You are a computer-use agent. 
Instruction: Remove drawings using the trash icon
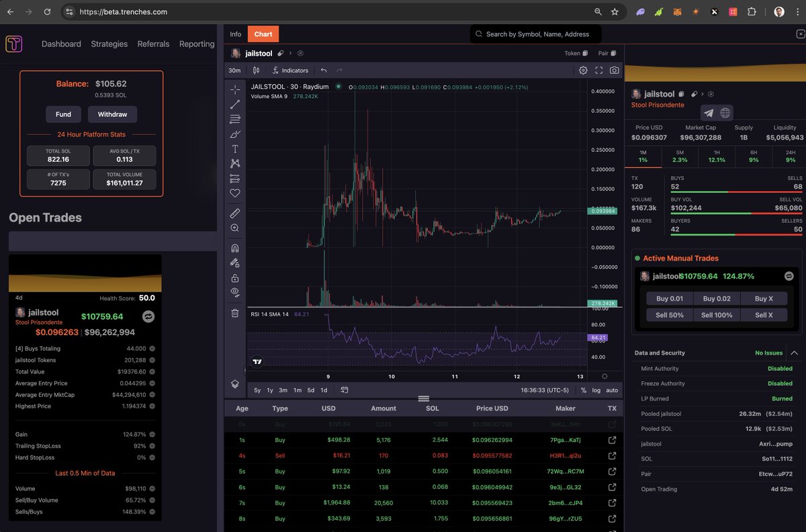click(235, 313)
